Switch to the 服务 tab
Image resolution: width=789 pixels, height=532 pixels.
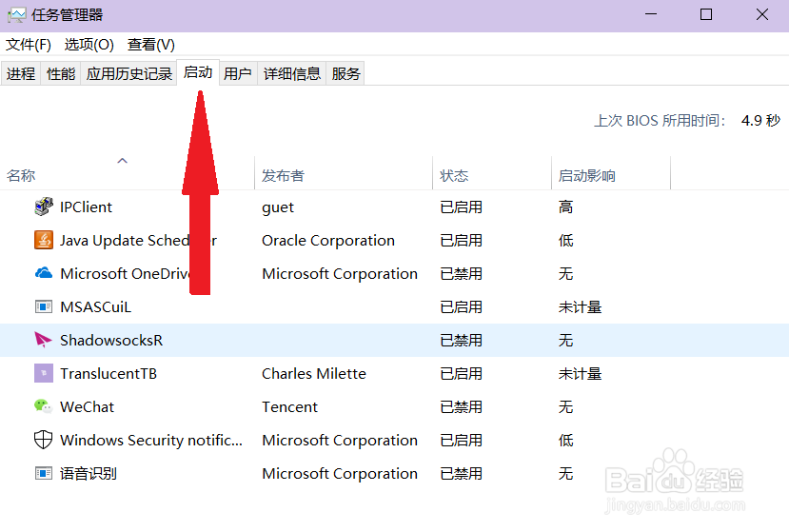[x=345, y=73]
